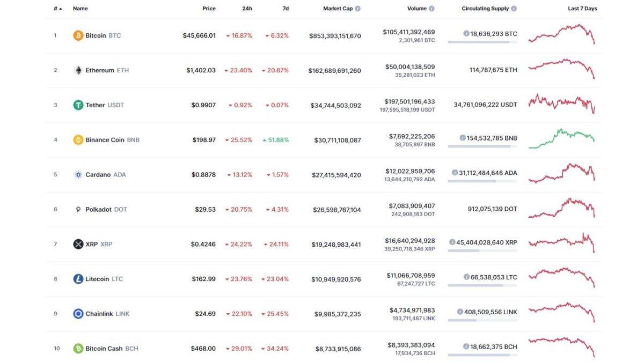
Task: Click the Bitcoin Cash BCH logo
Action: (77, 348)
